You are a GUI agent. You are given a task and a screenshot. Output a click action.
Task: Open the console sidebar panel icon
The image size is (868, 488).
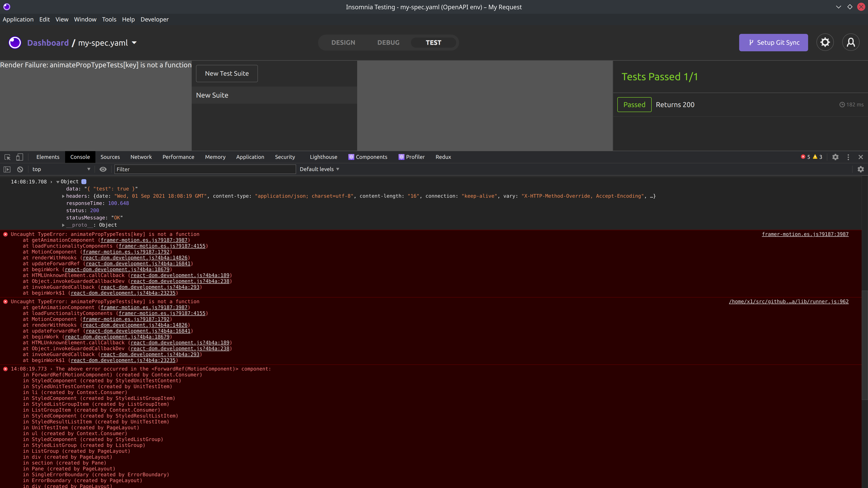pos(7,169)
